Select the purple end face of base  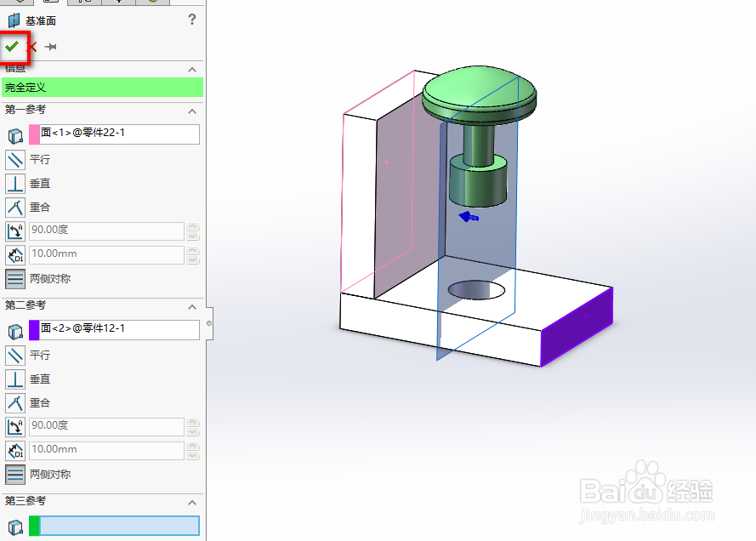577,327
